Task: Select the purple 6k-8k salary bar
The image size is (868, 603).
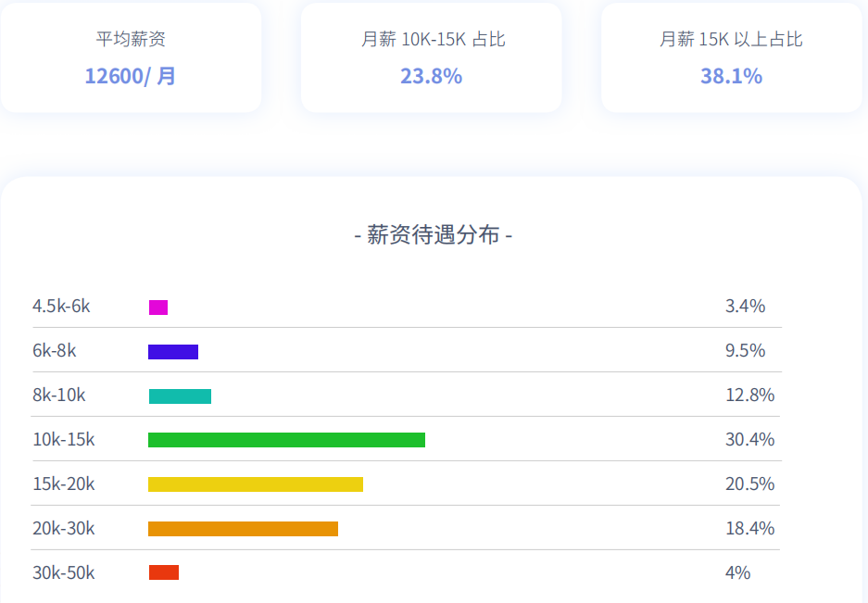Action: tap(171, 350)
